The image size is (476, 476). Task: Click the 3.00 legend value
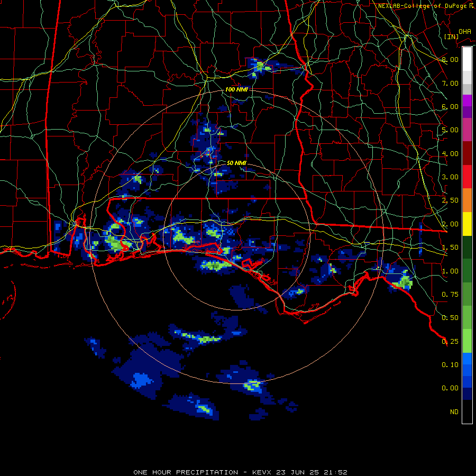450,177
